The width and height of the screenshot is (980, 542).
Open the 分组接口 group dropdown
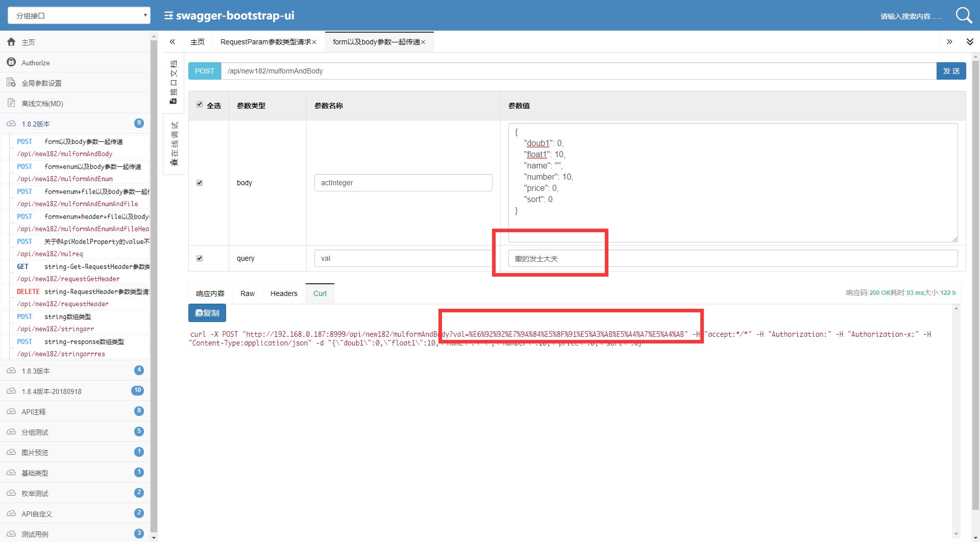click(x=79, y=15)
